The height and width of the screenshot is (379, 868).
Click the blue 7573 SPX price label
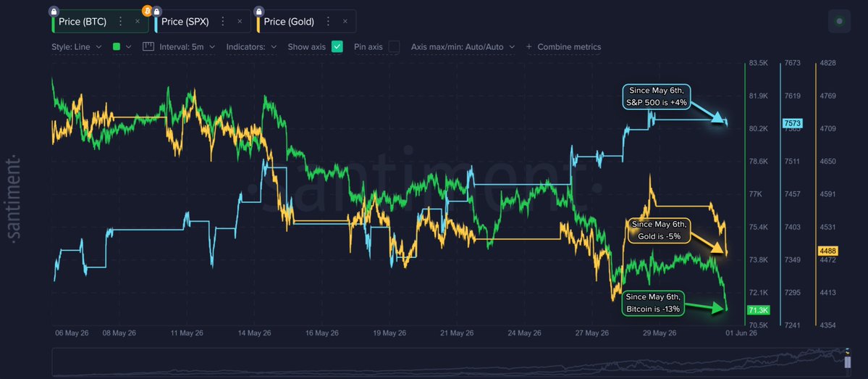pos(792,123)
